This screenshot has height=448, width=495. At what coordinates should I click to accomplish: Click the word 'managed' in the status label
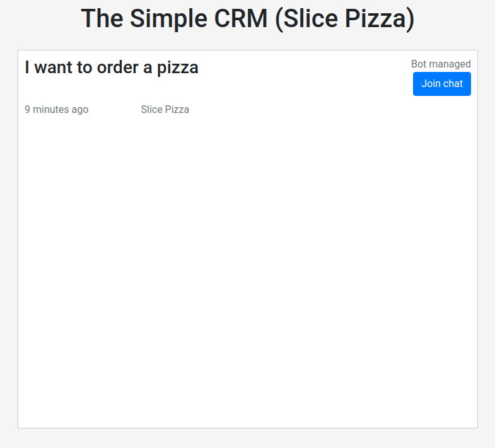click(450, 64)
